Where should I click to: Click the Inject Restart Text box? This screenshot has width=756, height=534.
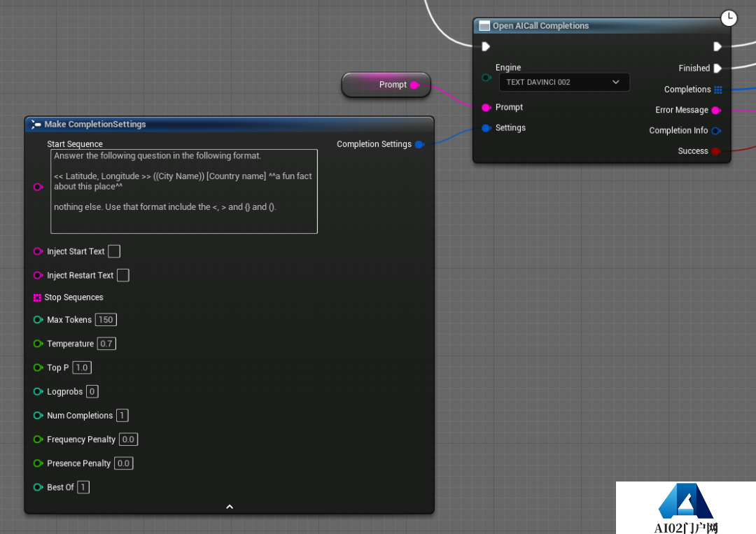[122, 275]
